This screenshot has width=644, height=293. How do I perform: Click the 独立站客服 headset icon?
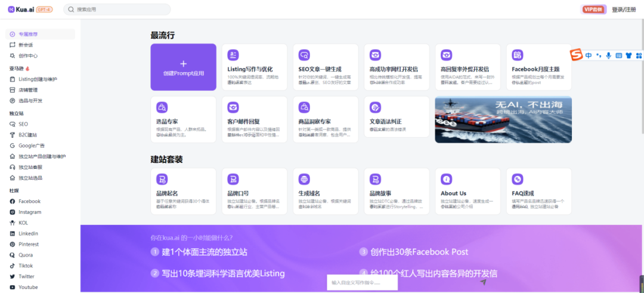(13, 167)
